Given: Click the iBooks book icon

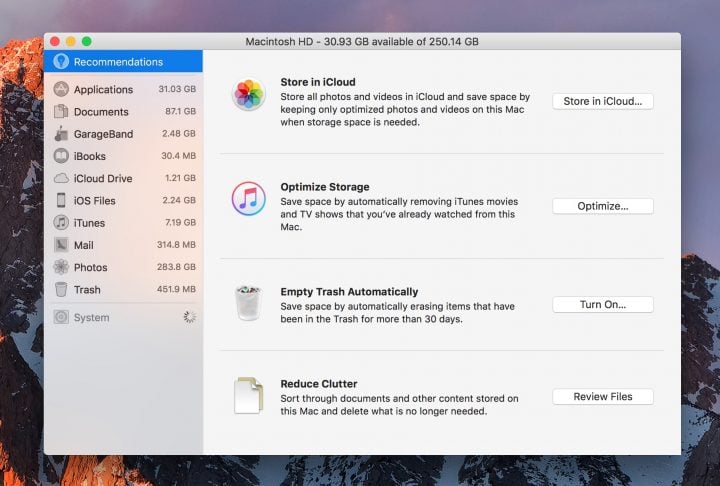Looking at the screenshot, I should coord(61,156).
